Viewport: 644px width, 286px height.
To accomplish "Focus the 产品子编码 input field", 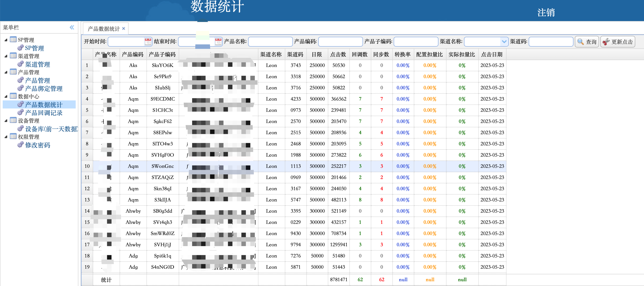I will [416, 41].
